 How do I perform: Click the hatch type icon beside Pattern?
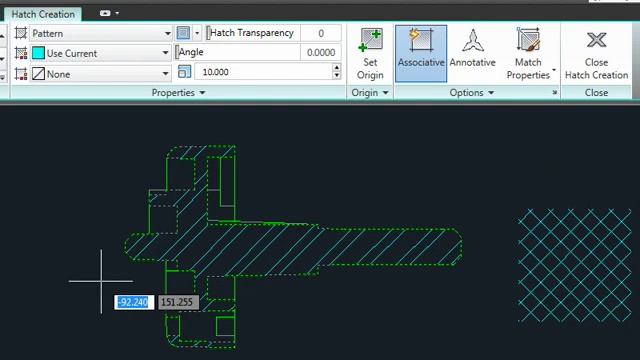coord(20,33)
